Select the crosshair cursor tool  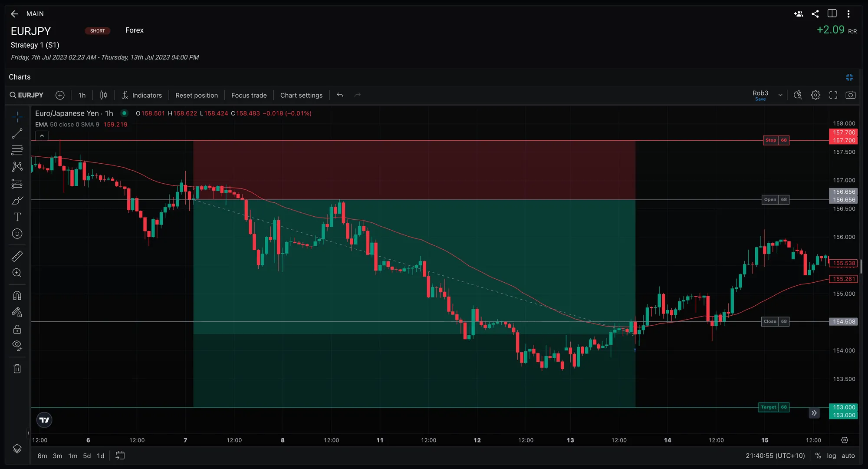[x=17, y=117]
